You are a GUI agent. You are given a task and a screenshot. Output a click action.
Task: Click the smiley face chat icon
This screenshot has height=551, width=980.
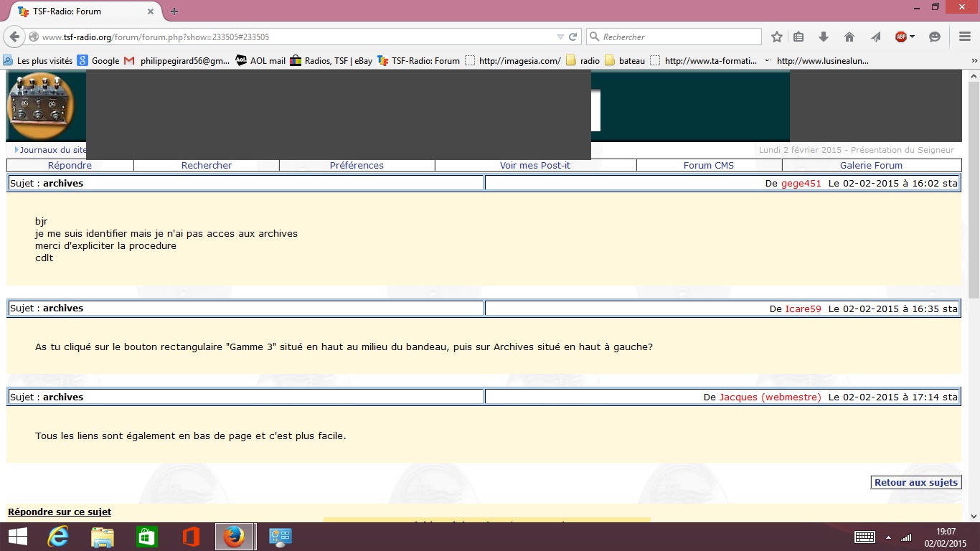[x=934, y=37]
